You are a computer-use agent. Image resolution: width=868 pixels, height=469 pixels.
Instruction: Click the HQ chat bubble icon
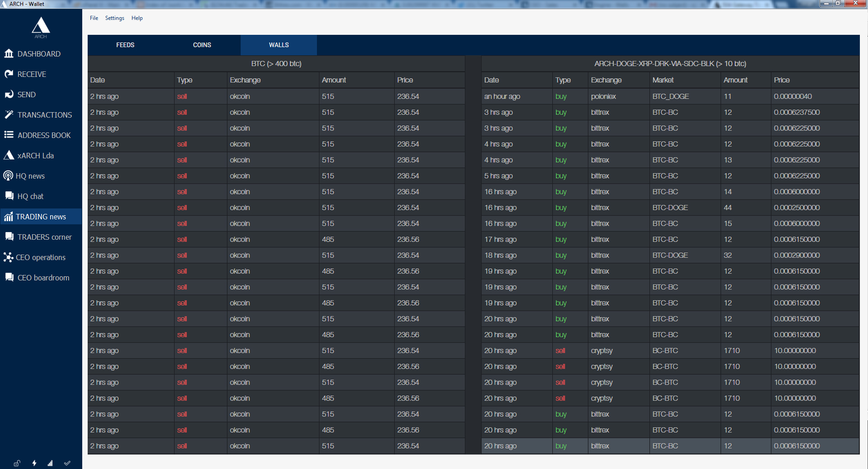[x=9, y=196]
